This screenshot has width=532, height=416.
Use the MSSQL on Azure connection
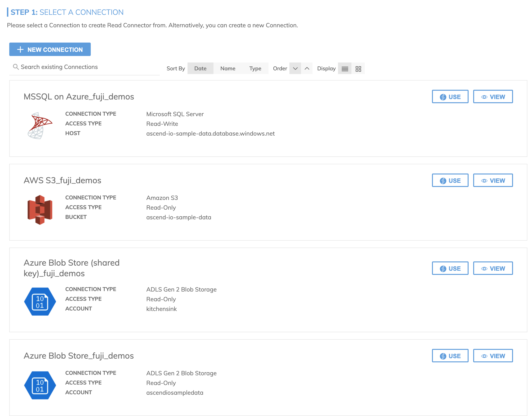pos(450,97)
